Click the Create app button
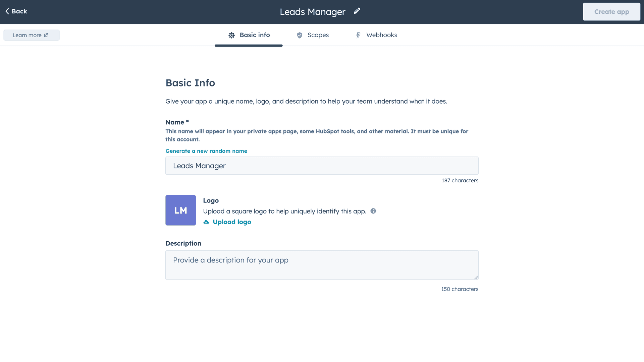 click(x=611, y=11)
